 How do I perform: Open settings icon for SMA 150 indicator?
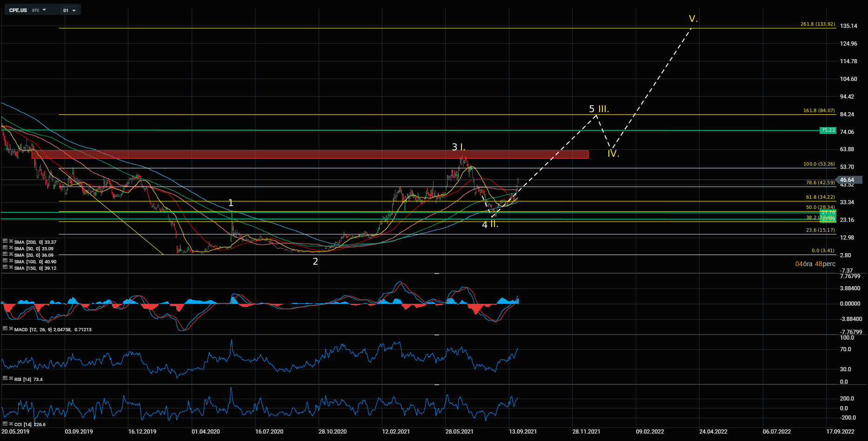click(x=5, y=267)
